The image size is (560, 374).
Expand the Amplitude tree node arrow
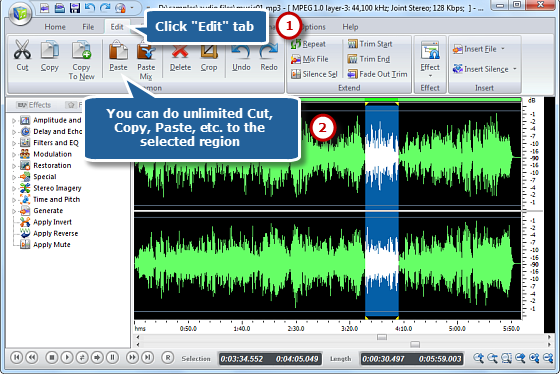tap(14, 121)
